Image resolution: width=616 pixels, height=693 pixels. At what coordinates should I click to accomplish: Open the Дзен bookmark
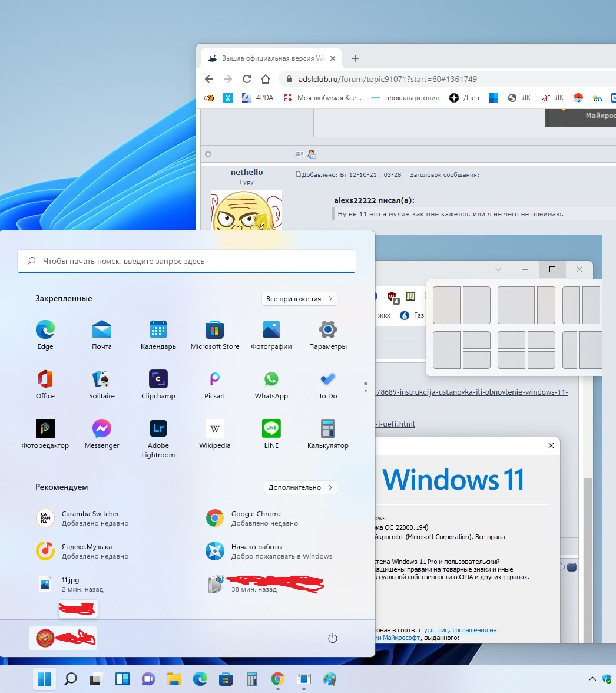(464, 98)
